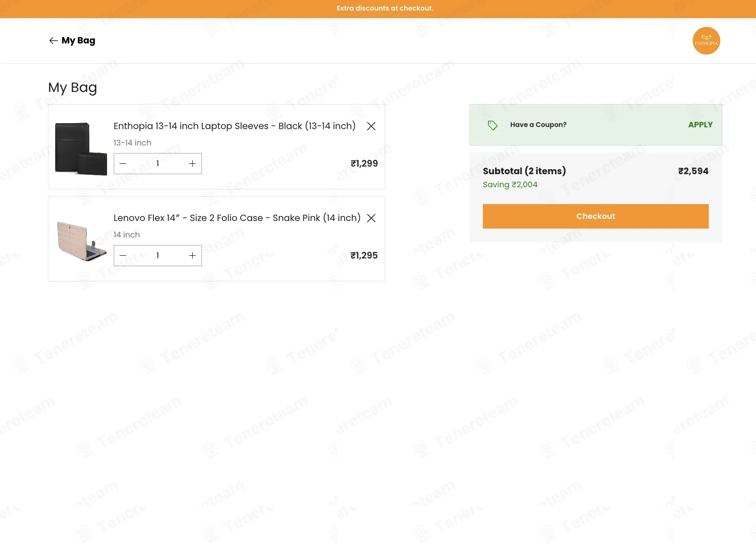The height and width of the screenshot is (550, 756).
Task: Increase quantity of Enthopia Laptop Sleeves
Action: [192, 164]
